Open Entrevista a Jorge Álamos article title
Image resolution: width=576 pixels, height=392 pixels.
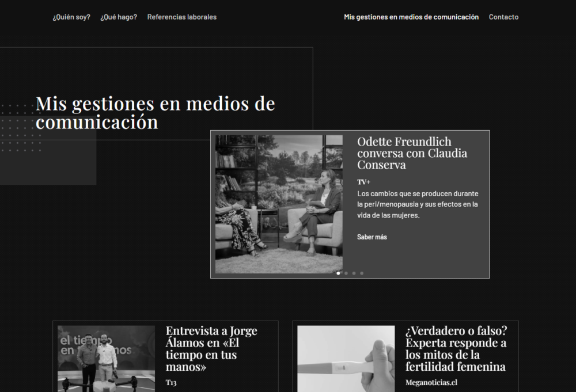tap(211, 349)
